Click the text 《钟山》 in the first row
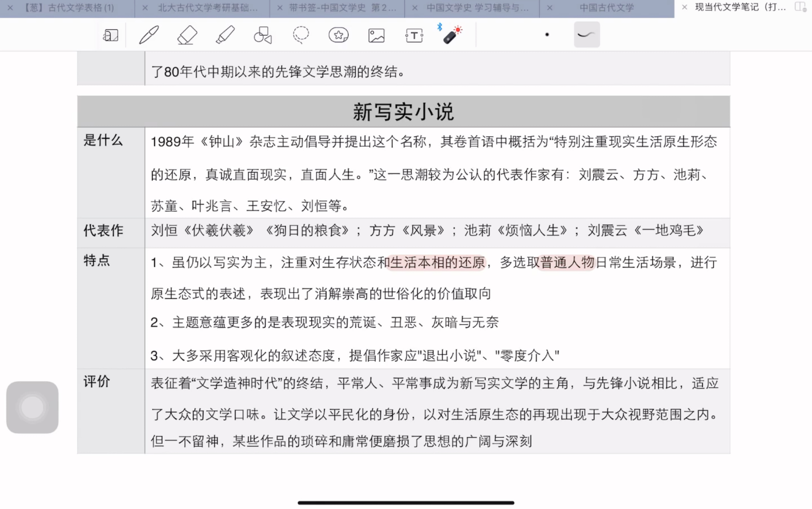Image resolution: width=812 pixels, height=509 pixels. 222,142
